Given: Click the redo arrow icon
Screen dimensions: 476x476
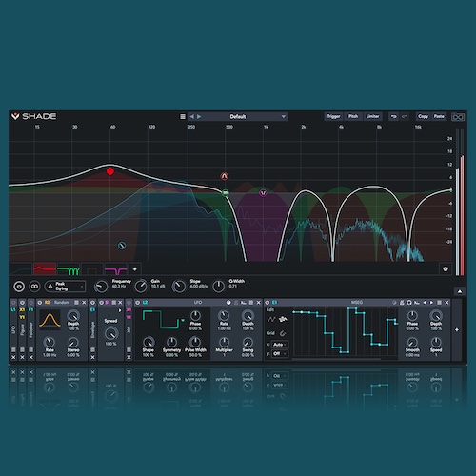Looking at the screenshot, I should tap(405, 116).
